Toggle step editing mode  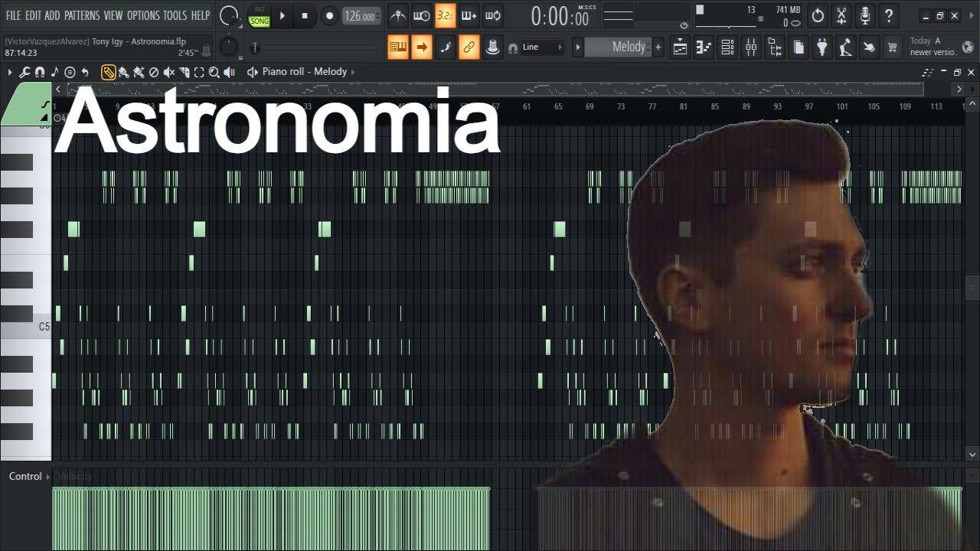pos(446,47)
